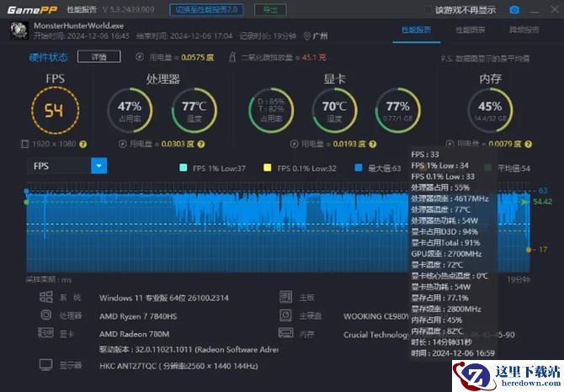Click the outlined button beside 硬件状态
The width and height of the screenshot is (564, 392).
(x=99, y=56)
